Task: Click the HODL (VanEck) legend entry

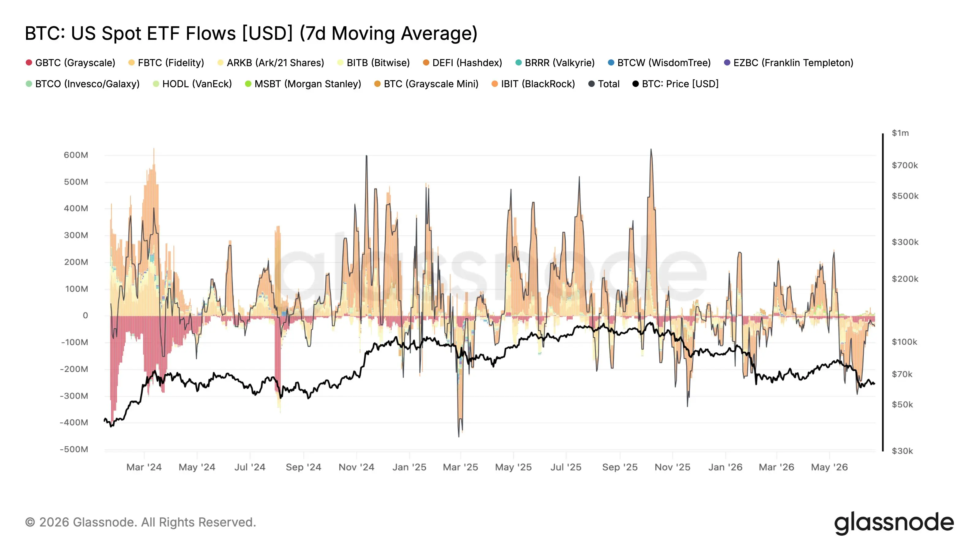Action: coord(192,84)
